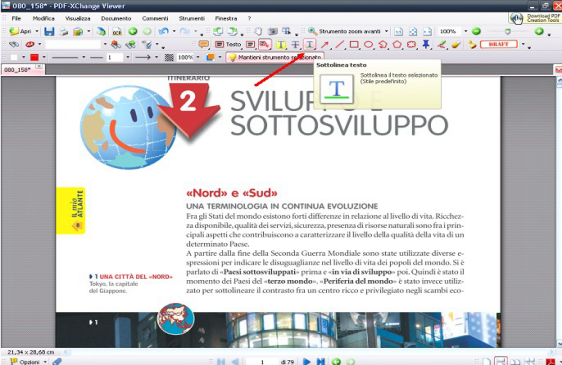
Task: Select the Strikethrough text tool
Action: tap(295, 44)
